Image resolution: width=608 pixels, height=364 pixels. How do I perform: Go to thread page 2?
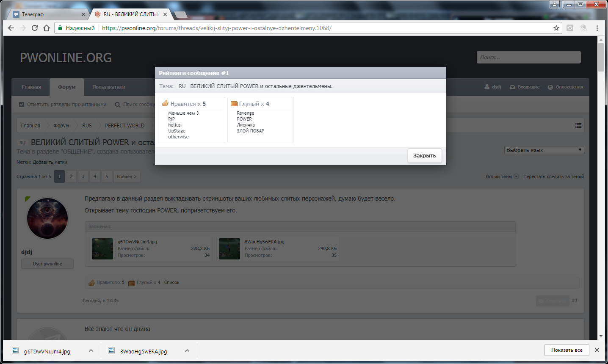[x=71, y=176]
